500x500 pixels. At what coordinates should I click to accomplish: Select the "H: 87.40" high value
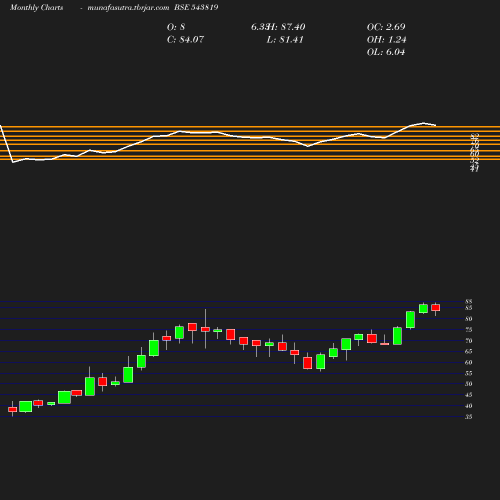[286, 27]
